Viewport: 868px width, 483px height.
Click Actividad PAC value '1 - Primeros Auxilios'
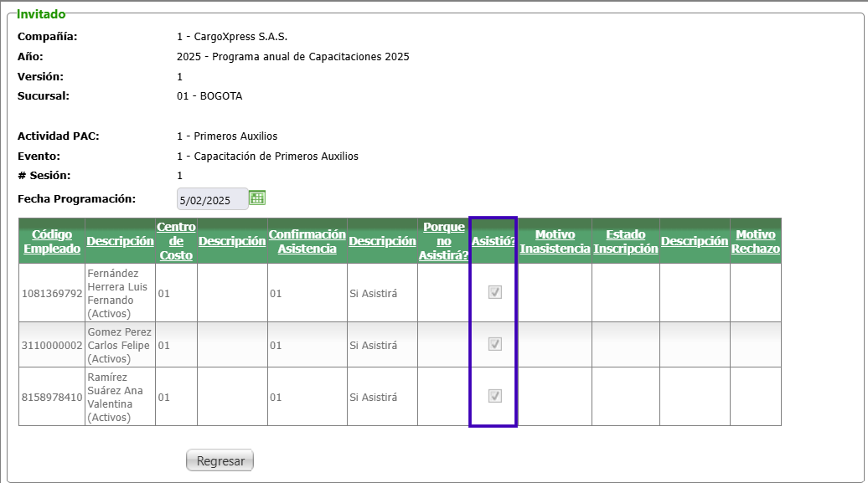[x=227, y=136]
